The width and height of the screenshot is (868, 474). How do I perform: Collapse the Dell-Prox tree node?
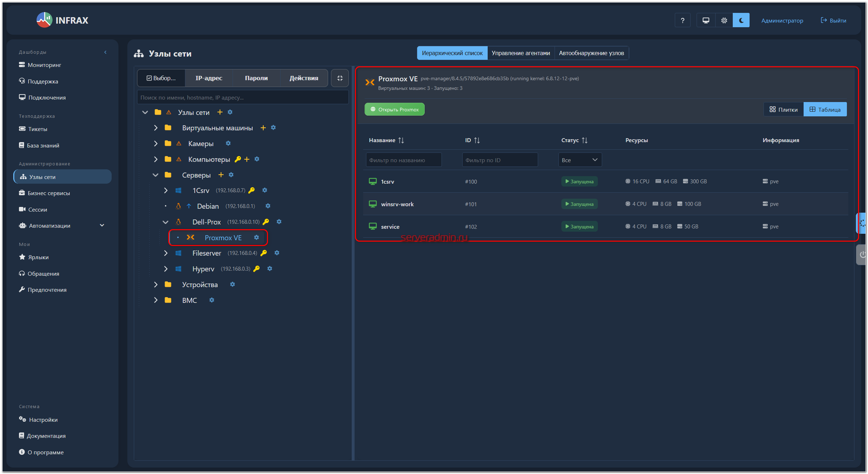coord(165,222)
